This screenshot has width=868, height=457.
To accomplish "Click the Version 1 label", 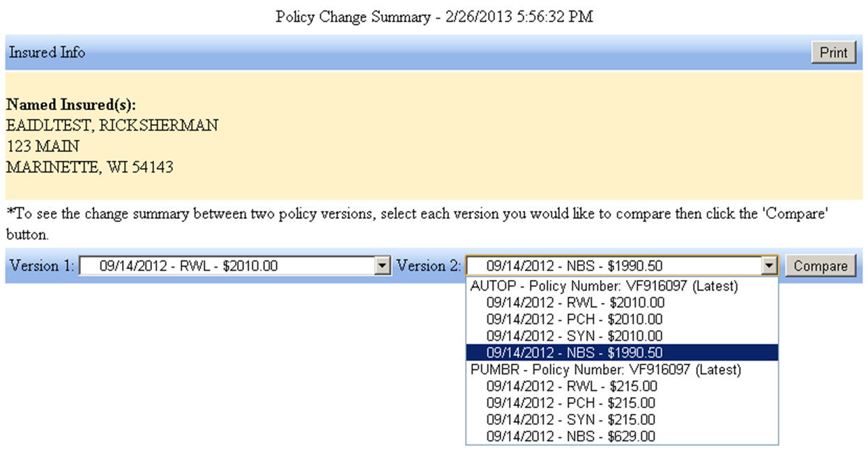I will 41,265.
